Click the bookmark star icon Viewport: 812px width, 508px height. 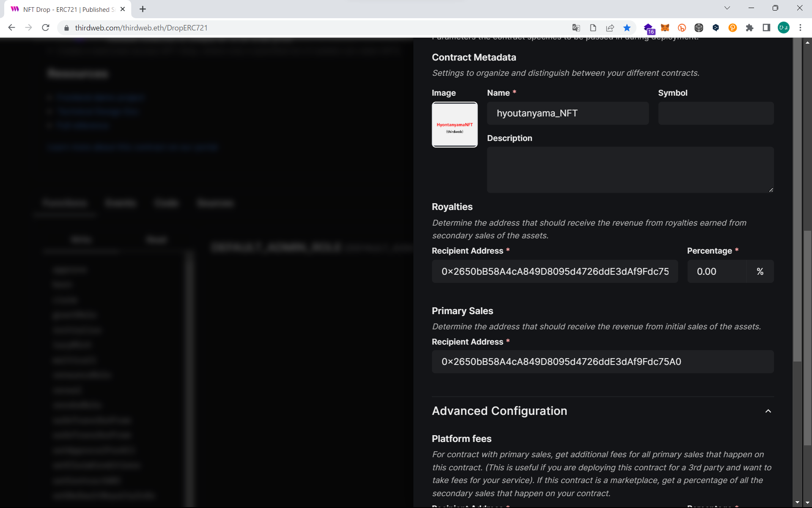click(x=627, y=28)
